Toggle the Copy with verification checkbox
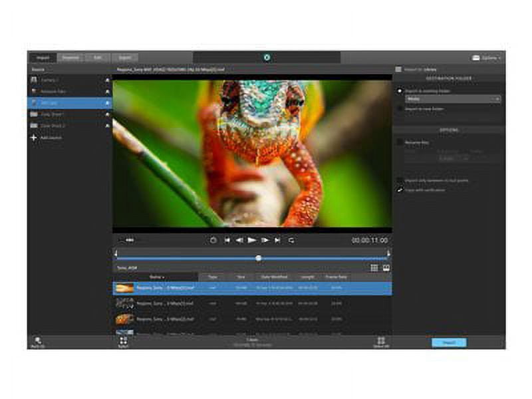The height and width of the screenshot is (399, 532). [x=400, y=190]
